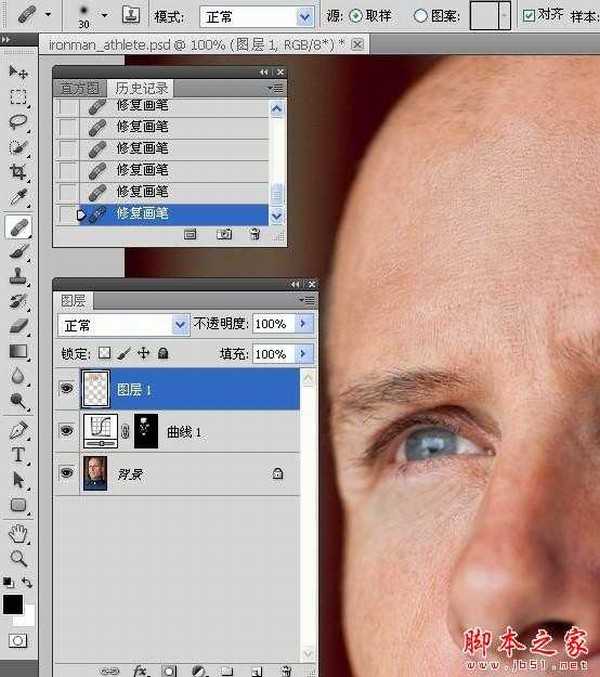Switch to the 直方图 tab
The image size is (600, 677).
pyautogui.click(x=81, y=89)
